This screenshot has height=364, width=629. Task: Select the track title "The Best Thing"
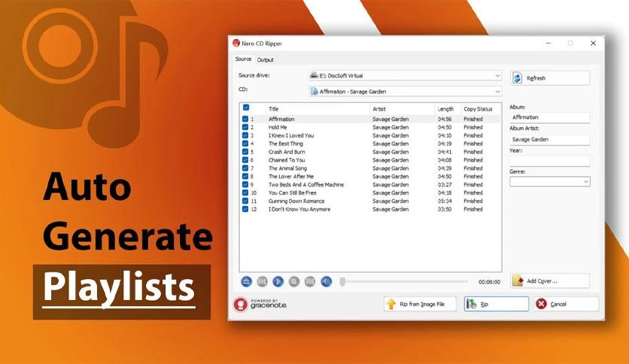286,144
